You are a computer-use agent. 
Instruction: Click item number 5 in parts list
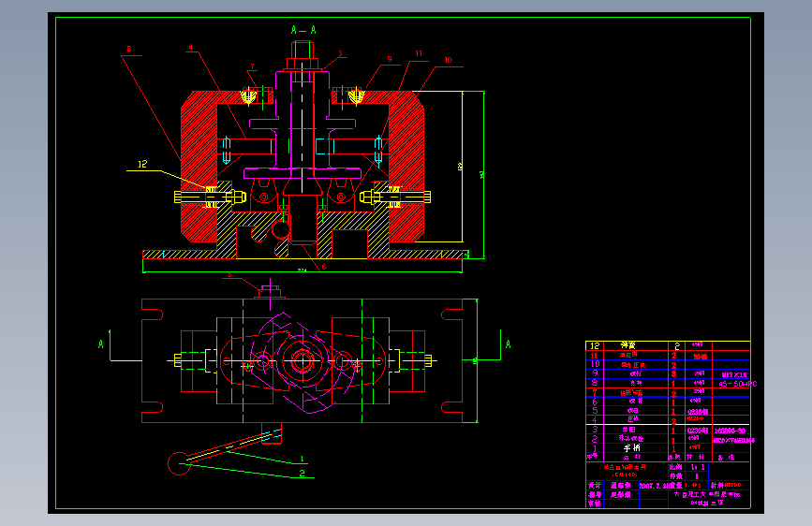point(595,411)
